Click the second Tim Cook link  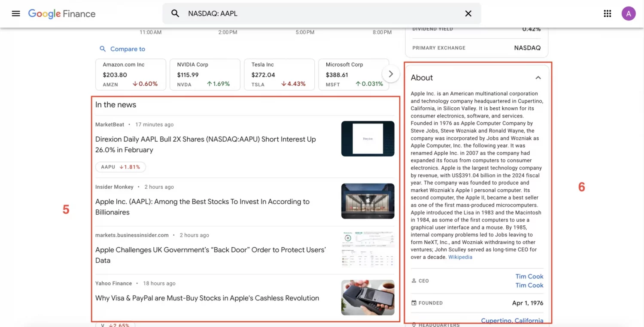[x=529, y=285]
